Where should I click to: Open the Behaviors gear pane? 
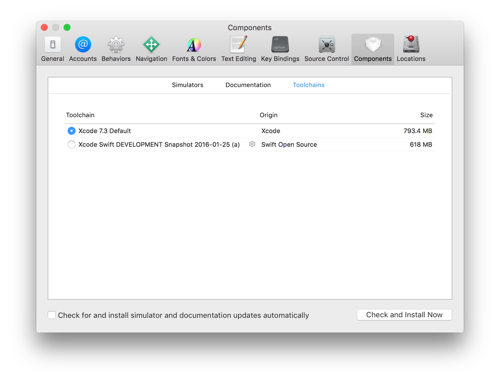point(116,49)
